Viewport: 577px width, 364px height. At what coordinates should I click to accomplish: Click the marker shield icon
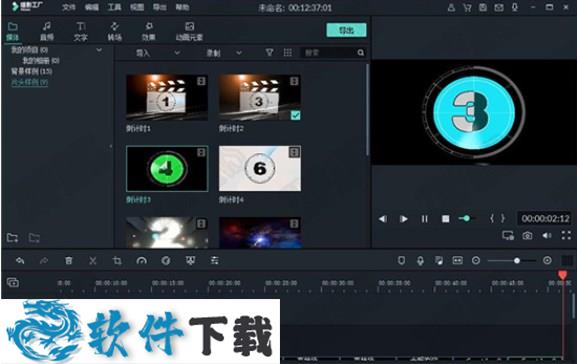(401, 261)
